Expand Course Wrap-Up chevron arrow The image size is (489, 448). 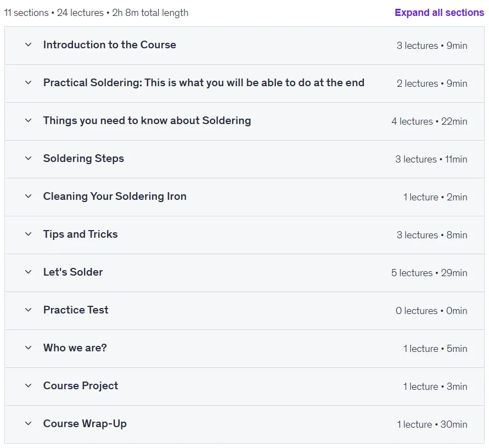pyautogui.click(x=28, y=424)
